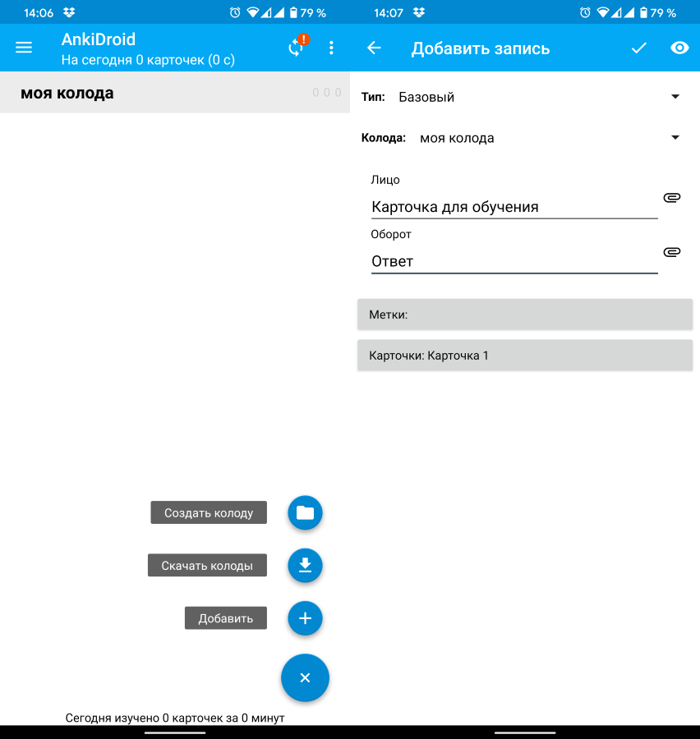Tap the Добавить запись title
The image size is (700, 739).
click(x=480, y=48)
